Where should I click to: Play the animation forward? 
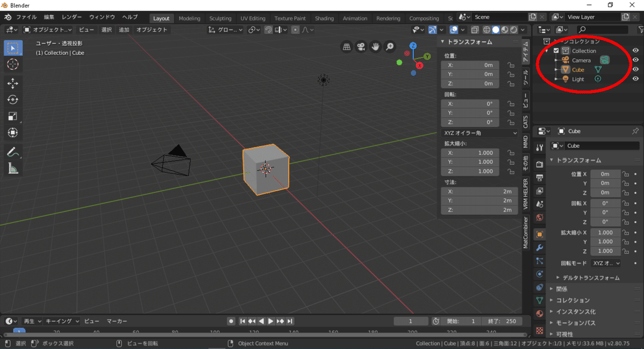click(271, 321)
